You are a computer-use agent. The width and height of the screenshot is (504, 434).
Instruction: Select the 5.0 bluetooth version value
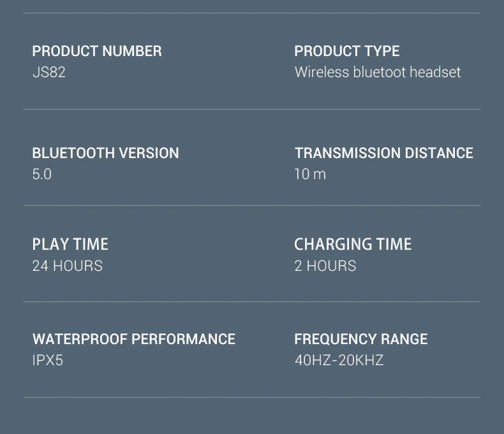(41, 175)
